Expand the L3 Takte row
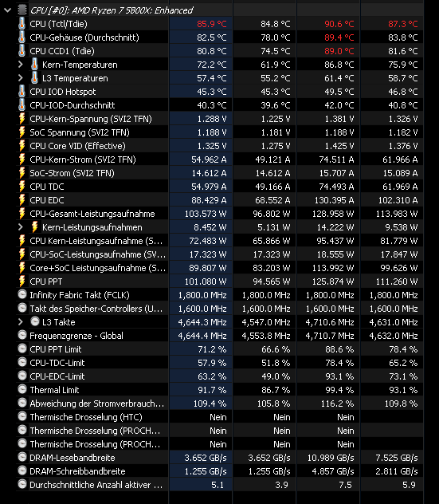The height and width of the screenshot is (504, 439). coord(21,322)
